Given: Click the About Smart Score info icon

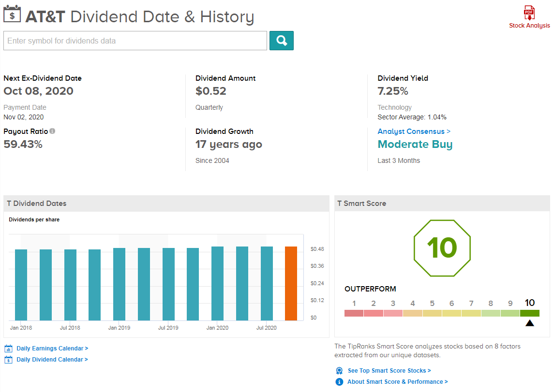Looking at the screenshot, I should [339, 382].
